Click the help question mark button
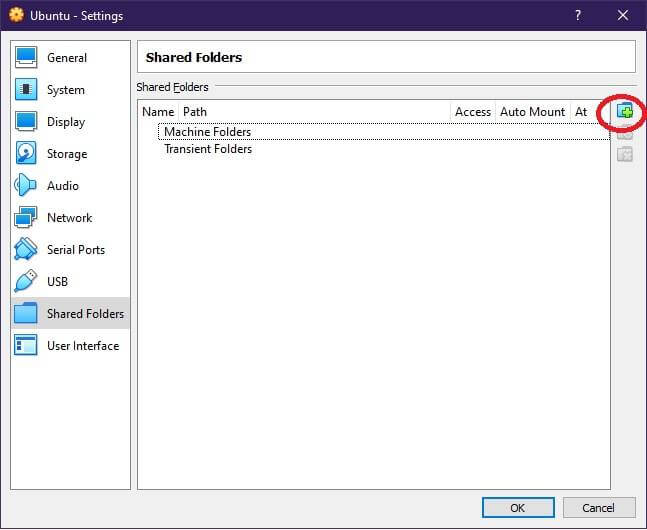647x530 pixels. tap(578, 15)
